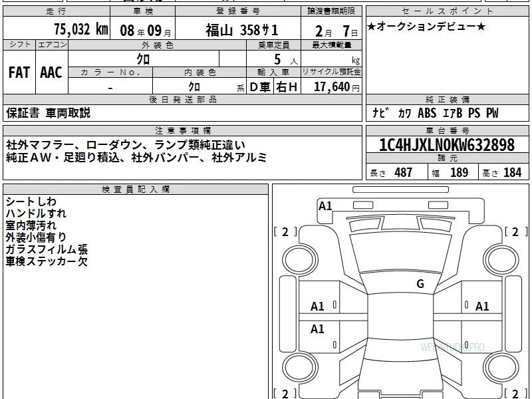The width and height of the screenshot is (532, 399).
Task: Click the カラーNo. header
Action: tap(110, 72)
